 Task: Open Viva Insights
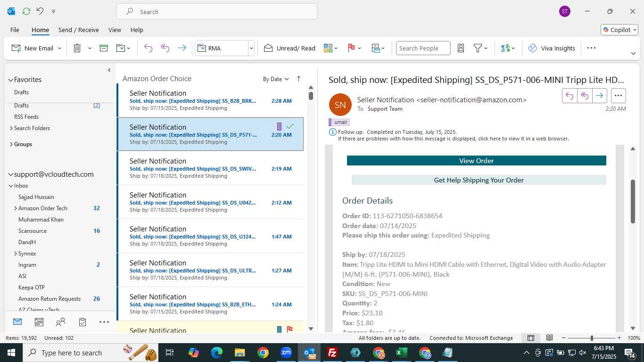(552, 48)
